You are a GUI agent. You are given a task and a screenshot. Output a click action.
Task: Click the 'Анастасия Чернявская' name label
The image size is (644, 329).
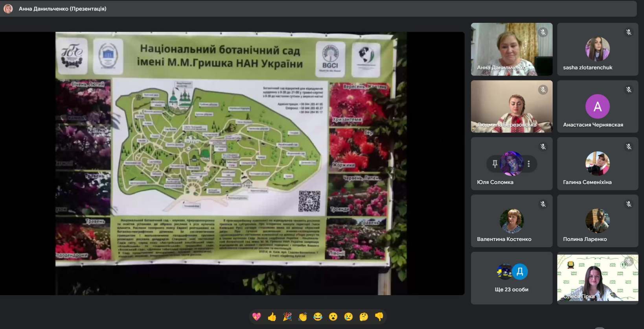[593, 125]
